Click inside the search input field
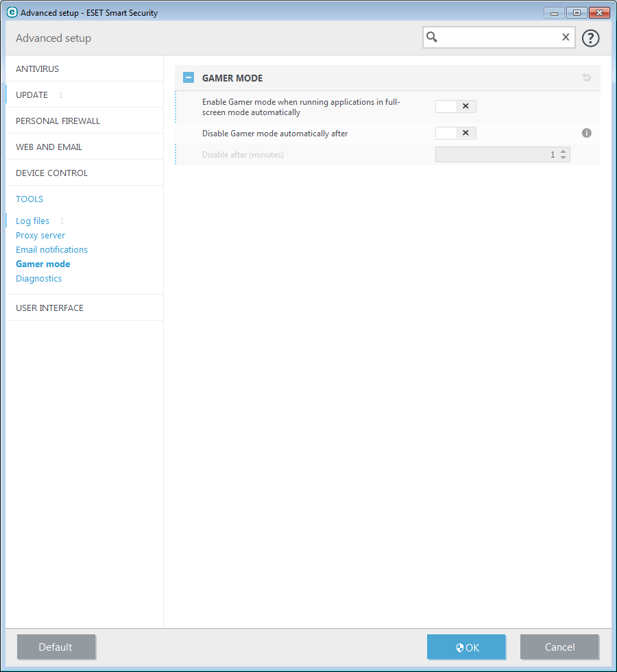617x672 pixels. pyautogui.click(x=500, y=37)
